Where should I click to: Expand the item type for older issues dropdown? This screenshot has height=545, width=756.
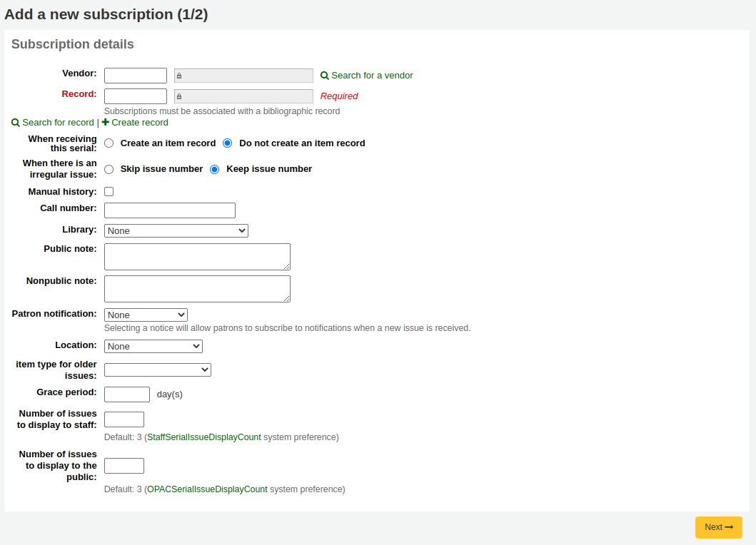click(x=157, y=370)
